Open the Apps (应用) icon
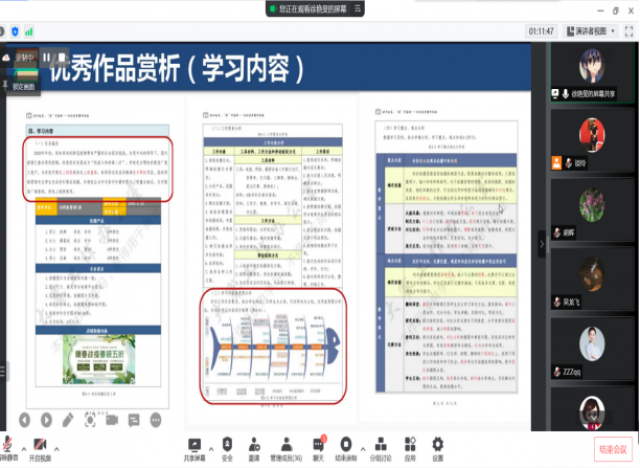 410,446
